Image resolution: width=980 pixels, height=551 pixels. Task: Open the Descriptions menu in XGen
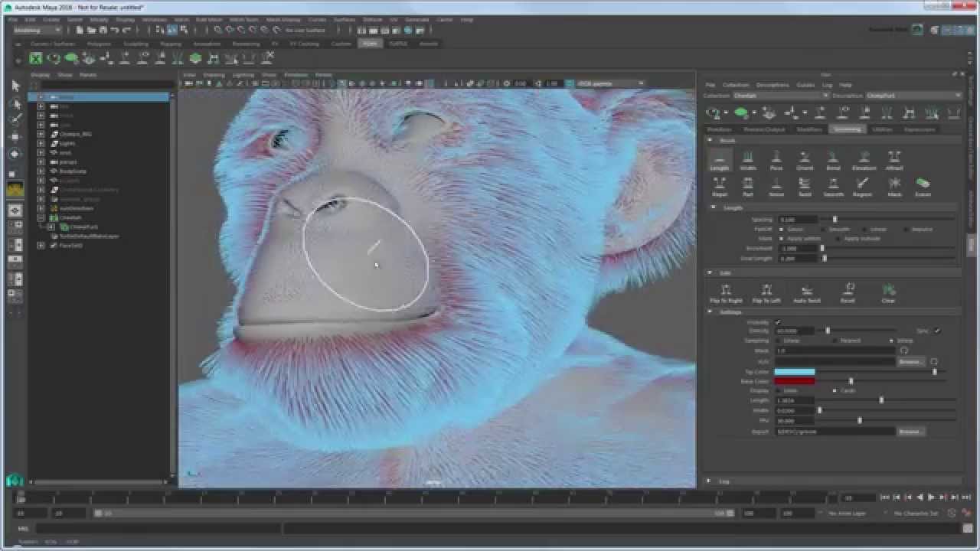(x=773, y=85)
